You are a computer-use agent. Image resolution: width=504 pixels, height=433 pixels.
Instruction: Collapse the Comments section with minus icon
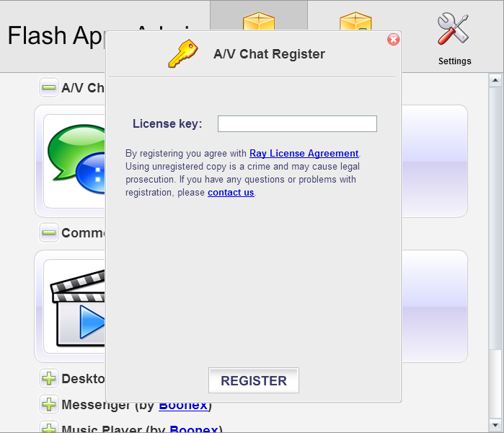49,233
